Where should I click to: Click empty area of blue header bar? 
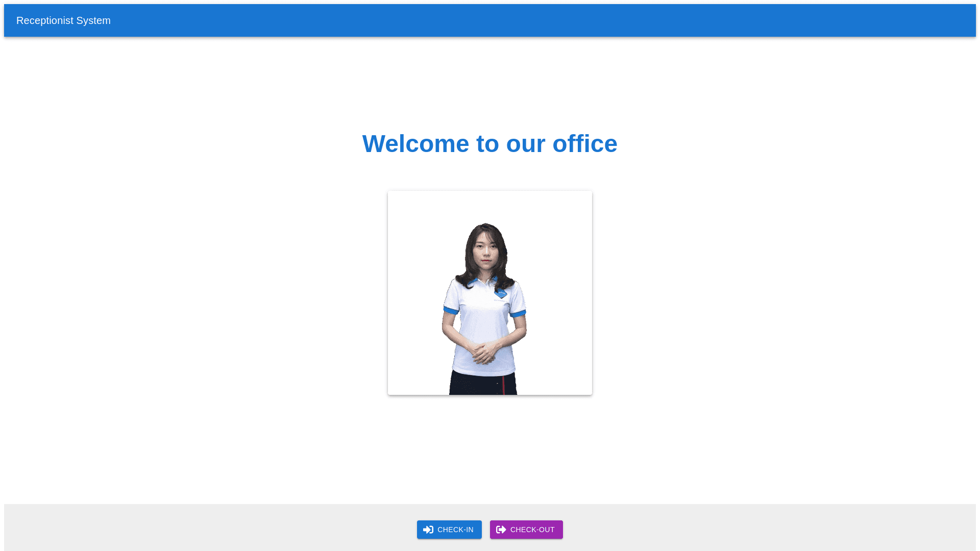561,20
